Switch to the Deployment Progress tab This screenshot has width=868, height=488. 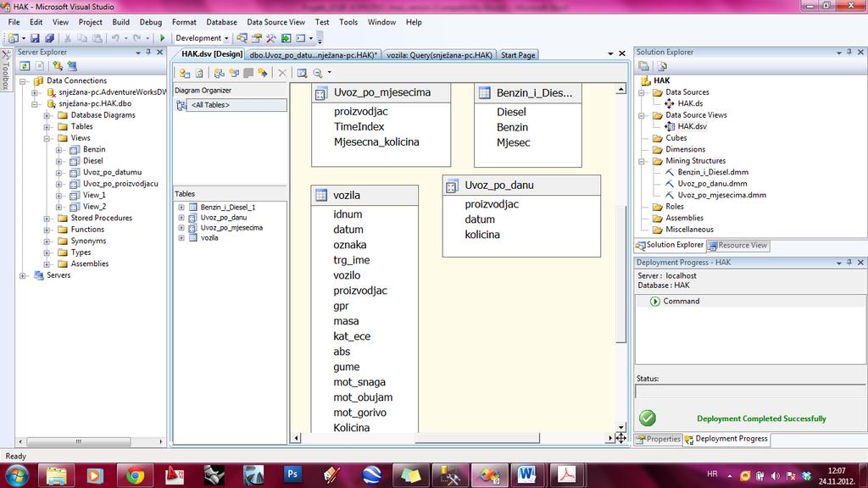pos(726,439)
